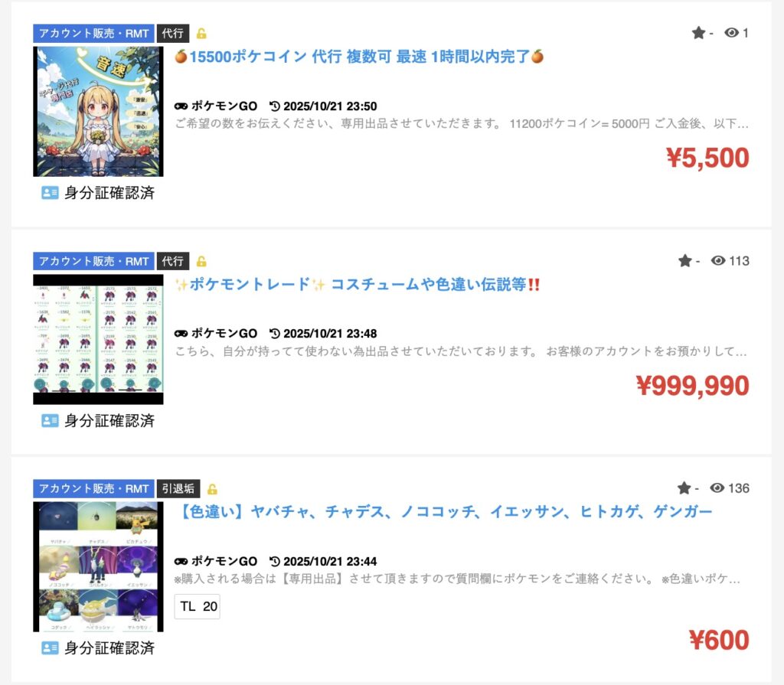This screenshot has width=784, height=685.
Task: Click the clock icon next to 2025/10/21 23:44
Action: point(275,561)
